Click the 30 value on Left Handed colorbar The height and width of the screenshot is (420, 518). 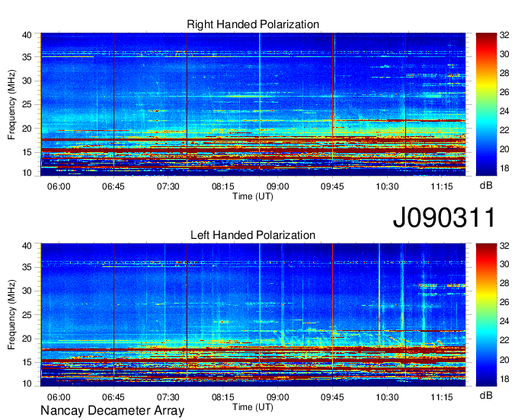tap(504, 264)
